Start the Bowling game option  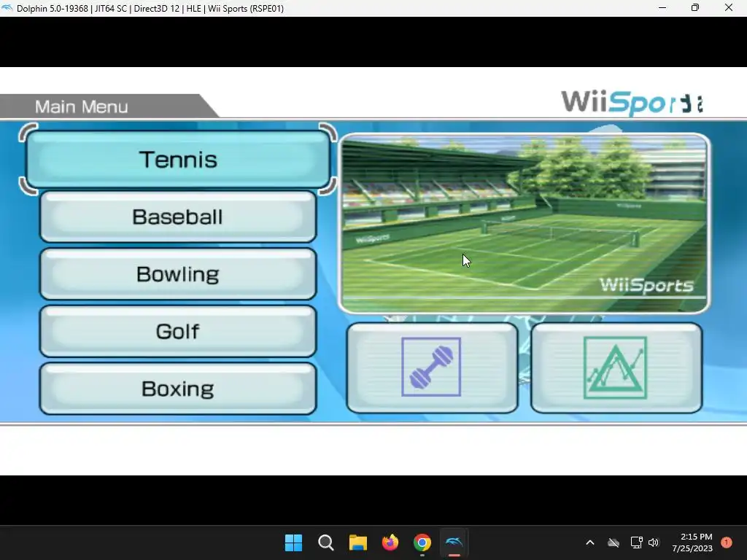coord(178,274)
